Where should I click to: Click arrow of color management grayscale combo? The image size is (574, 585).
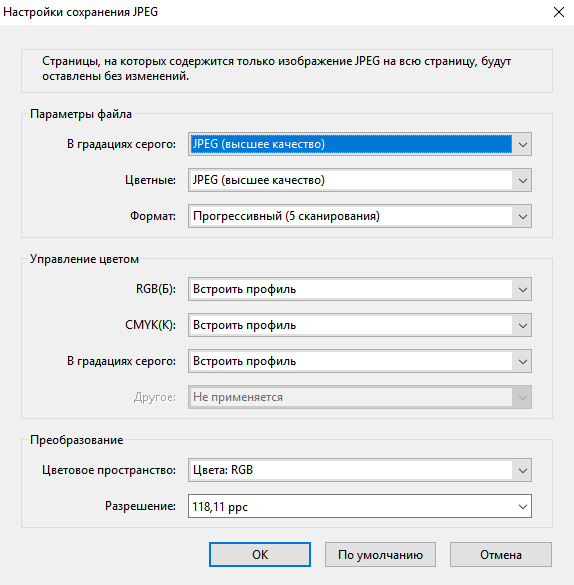[x=523, y=362]
